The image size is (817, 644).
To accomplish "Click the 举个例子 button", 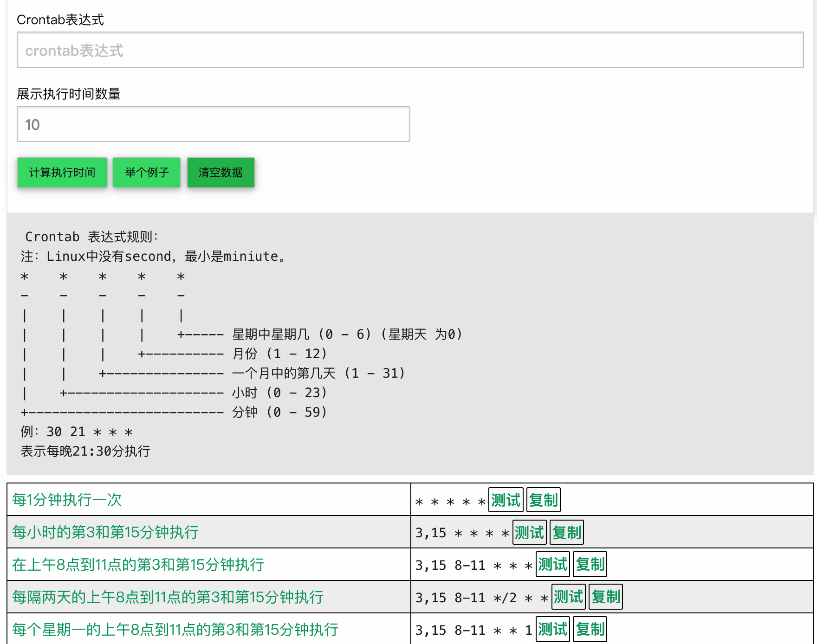I will [146, 172].
